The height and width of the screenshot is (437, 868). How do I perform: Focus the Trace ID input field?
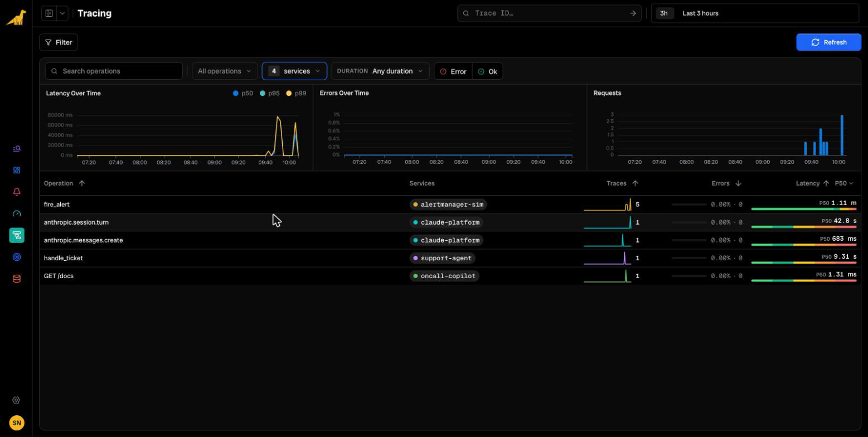pyautogui.click(x=549, y=13)
